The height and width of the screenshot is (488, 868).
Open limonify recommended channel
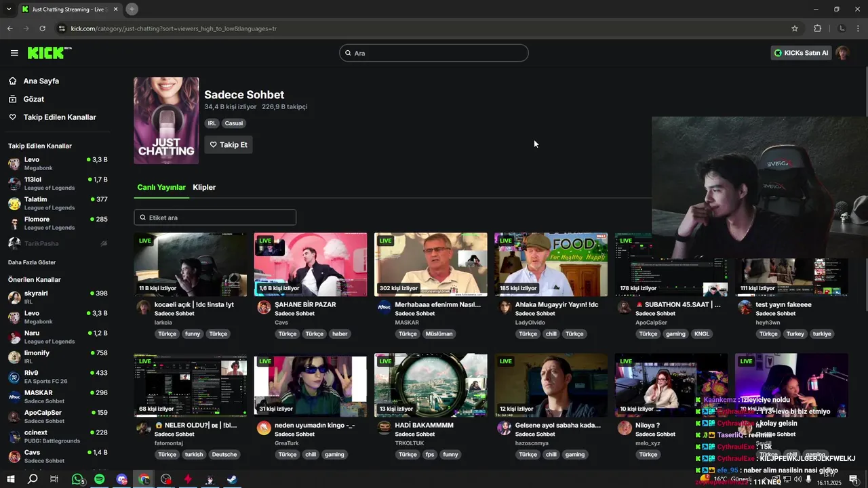[x=58, y=357]
